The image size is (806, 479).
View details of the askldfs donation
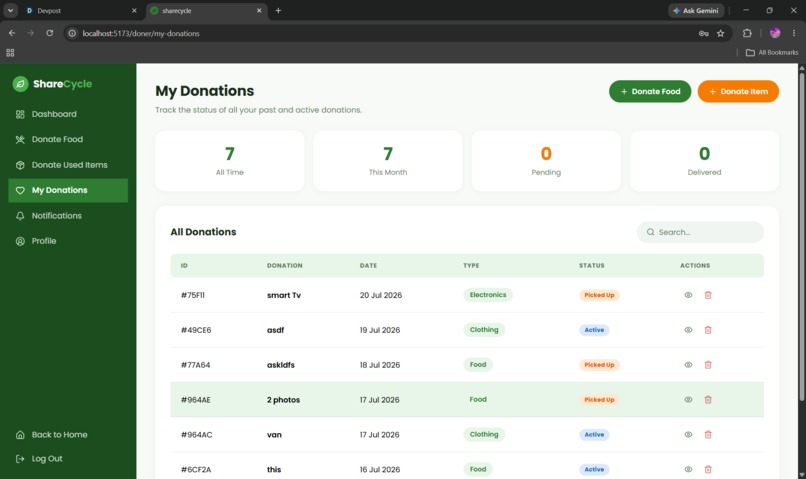688,365
